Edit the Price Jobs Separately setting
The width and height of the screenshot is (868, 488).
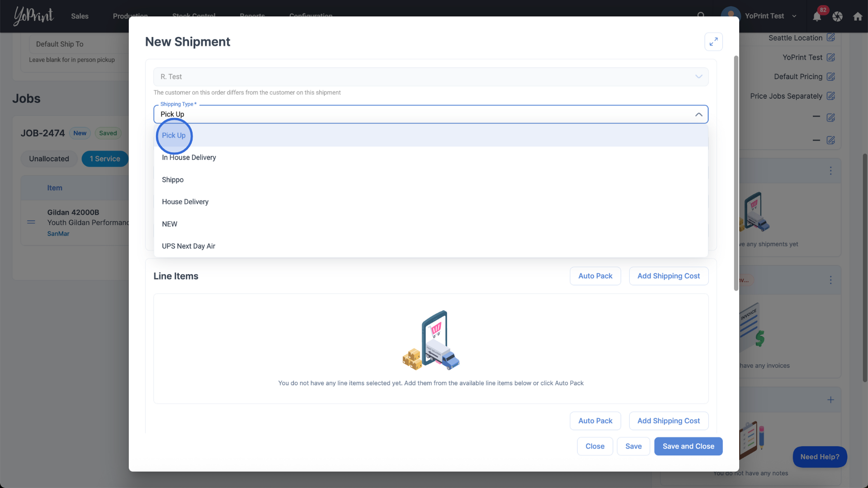coord(830,96)
